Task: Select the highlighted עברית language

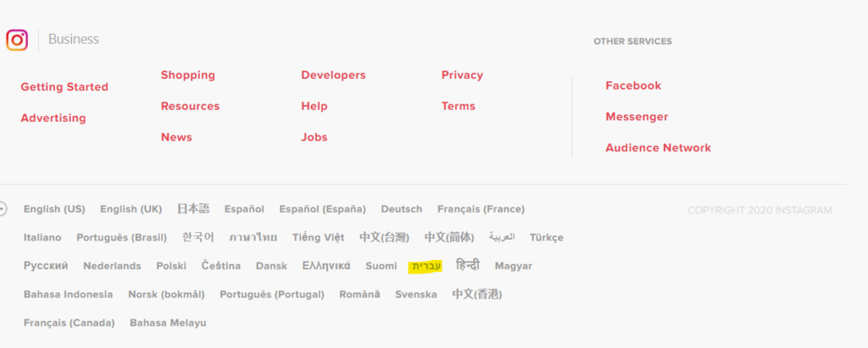Action: (426, 266)
